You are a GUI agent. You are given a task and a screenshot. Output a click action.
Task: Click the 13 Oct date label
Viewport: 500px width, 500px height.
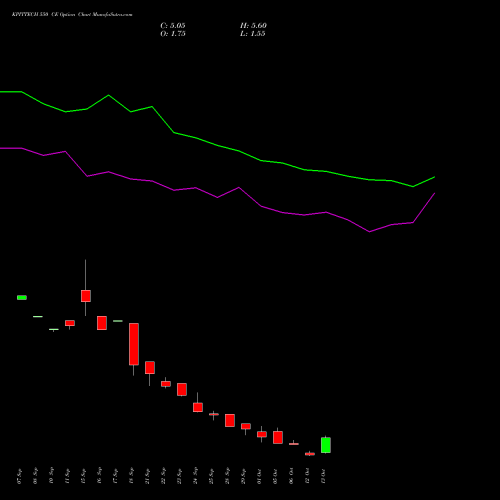click(323, 476)
